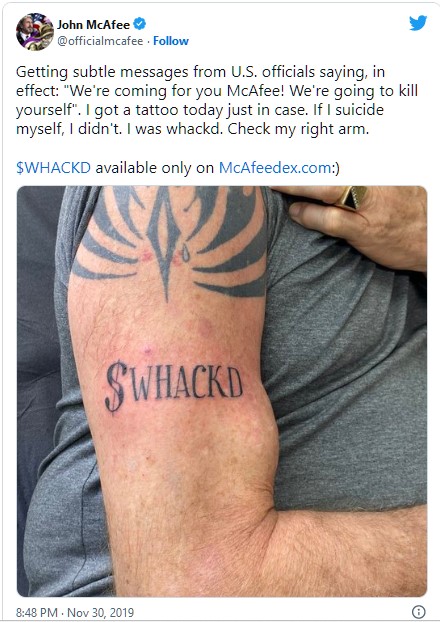Open the blue $WHACKD cashtag link
The image size is (440, 622).
pyautogui.click(x=54, y=168)
